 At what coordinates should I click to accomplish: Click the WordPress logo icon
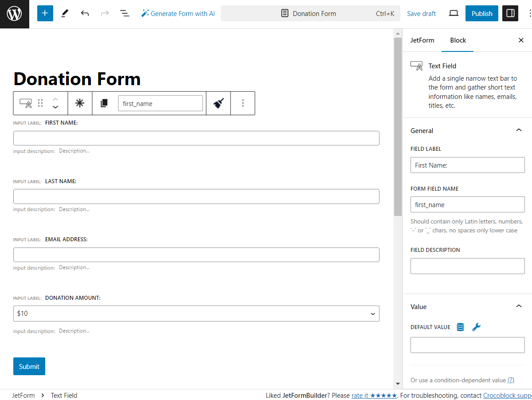(14, 13)
